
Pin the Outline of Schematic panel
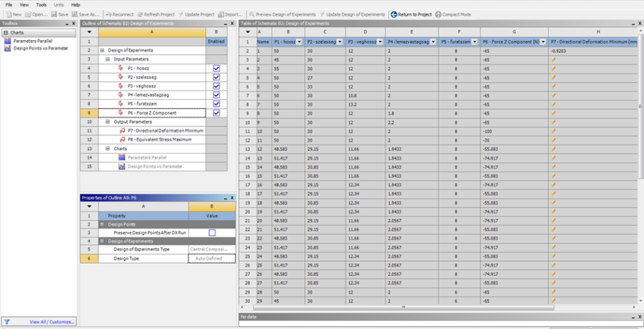(225, 24)
